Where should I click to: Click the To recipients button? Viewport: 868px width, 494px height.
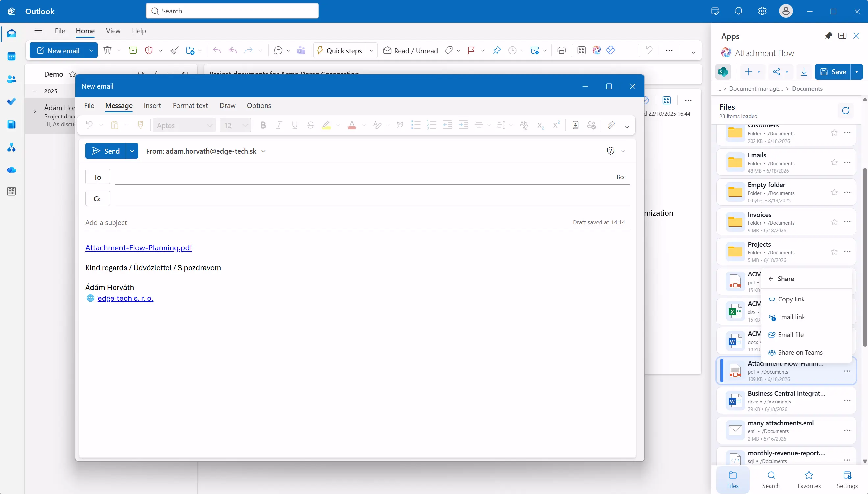(97, 177)
